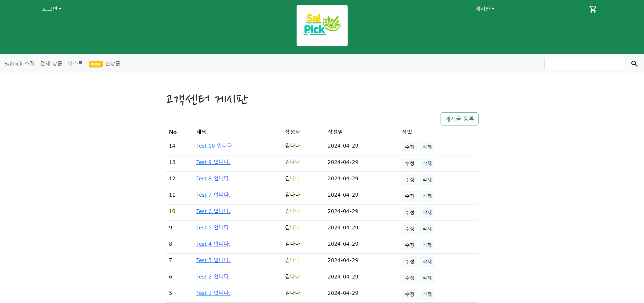Click 삭제 for post No 8
Screen dimensions: 644x303
(427, 245)
